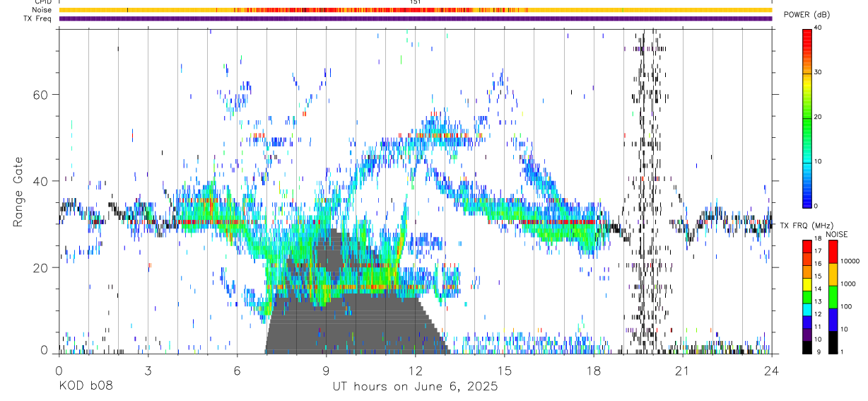Click the 100 label on NOISE scale

[x=848, y=306]
